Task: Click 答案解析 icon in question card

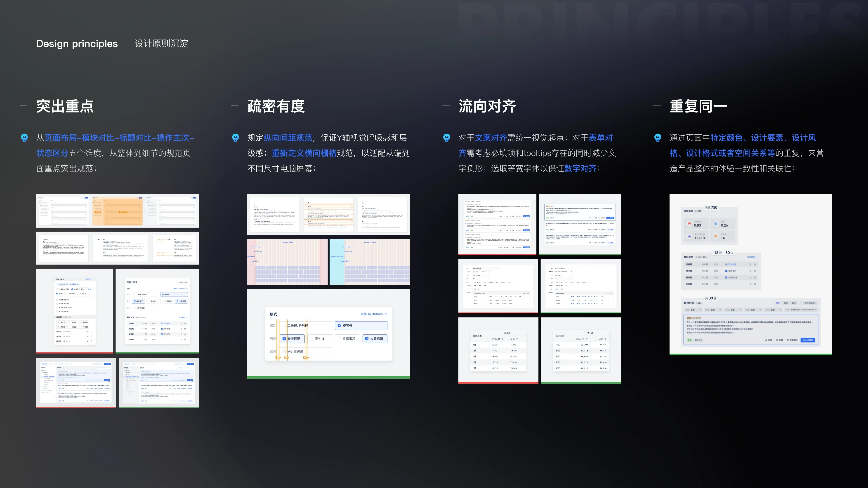Action: click(x=788, y=340)
